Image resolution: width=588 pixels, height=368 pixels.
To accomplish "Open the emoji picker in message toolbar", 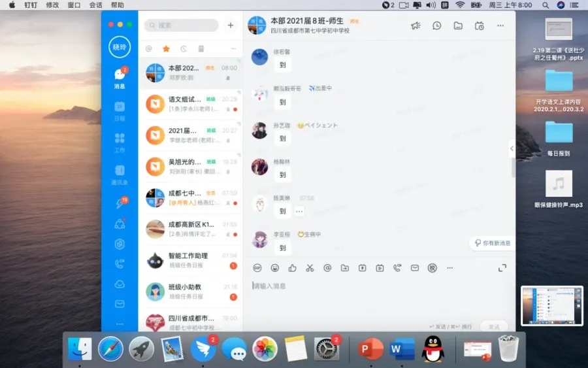I will point(274,268).
